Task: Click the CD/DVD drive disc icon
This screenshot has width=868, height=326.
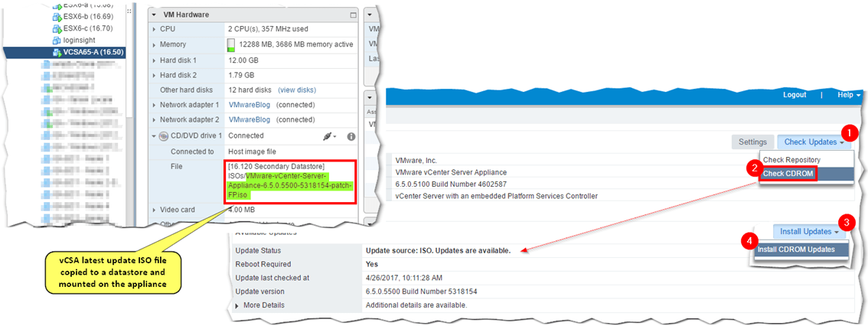Action: 163,135
